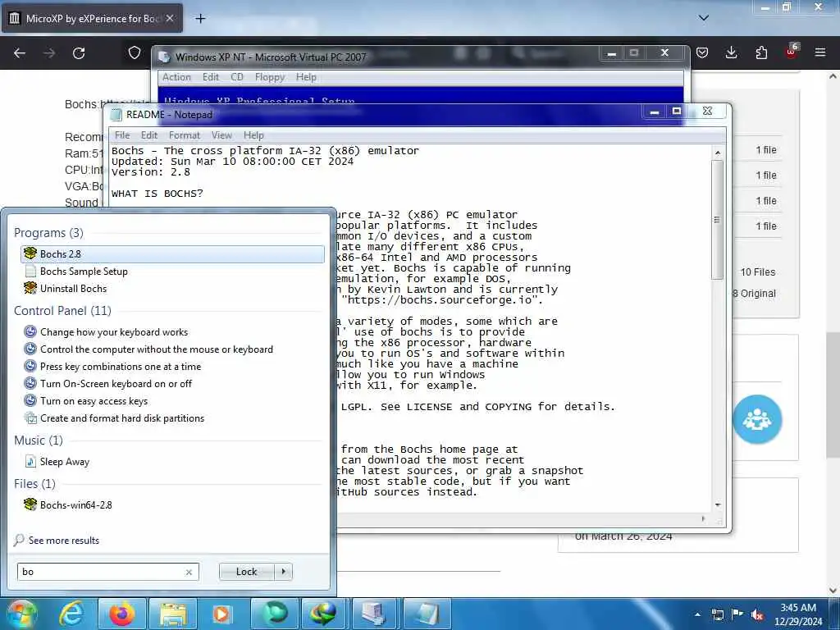The image size is (840, 630).
Task: Switch to Virtual PC in the taskbar
Action: 375,614
